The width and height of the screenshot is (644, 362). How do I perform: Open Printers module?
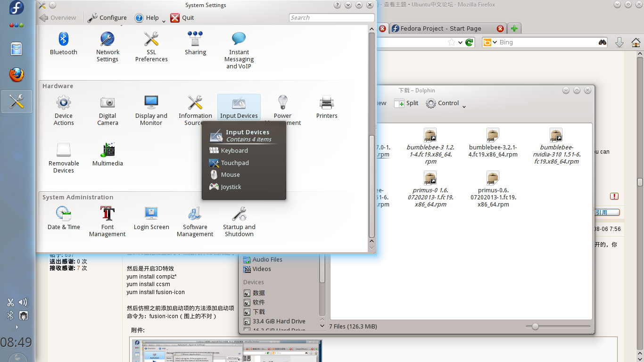pos(327,107)
